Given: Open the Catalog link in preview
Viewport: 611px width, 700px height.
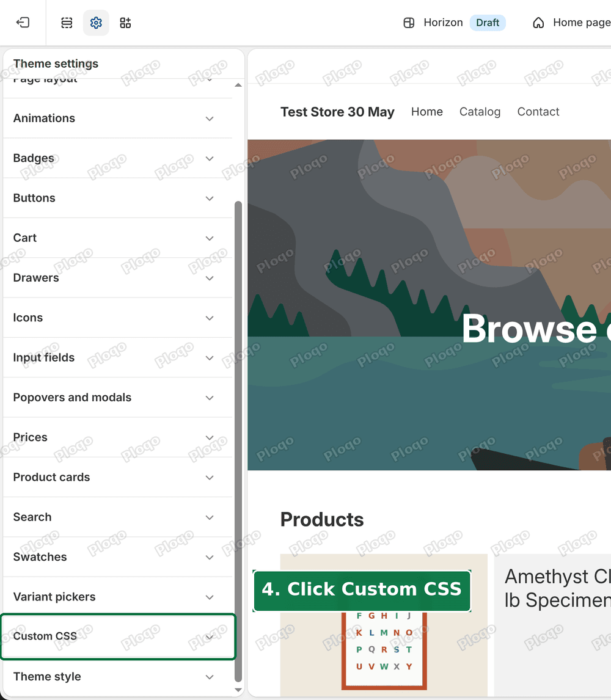Looking at the screenshot, I should point(480,112).
